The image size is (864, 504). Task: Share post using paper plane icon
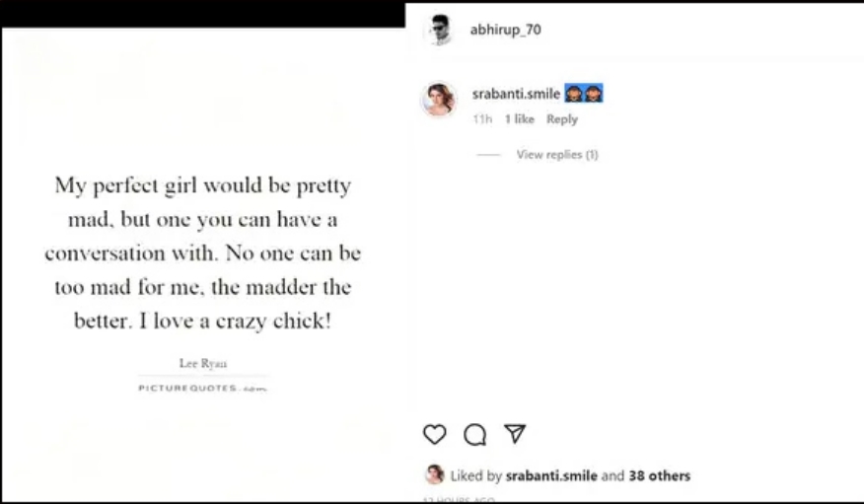click(x=515, y=434)
